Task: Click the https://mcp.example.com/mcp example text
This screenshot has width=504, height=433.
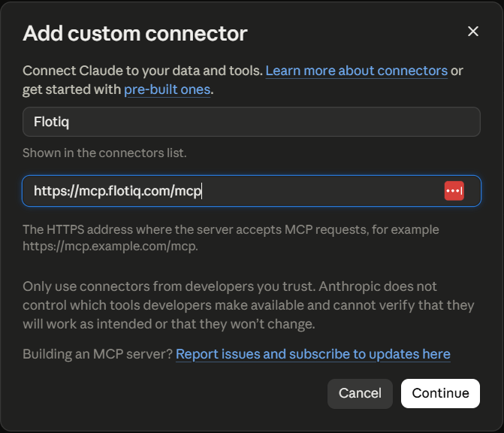Action: point(110,247)
